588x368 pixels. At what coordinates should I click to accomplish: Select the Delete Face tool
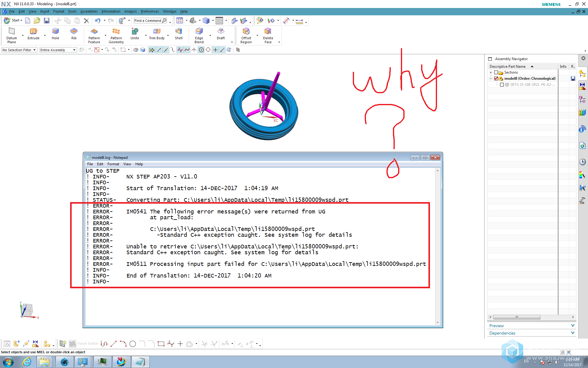(x=268, y=36)
